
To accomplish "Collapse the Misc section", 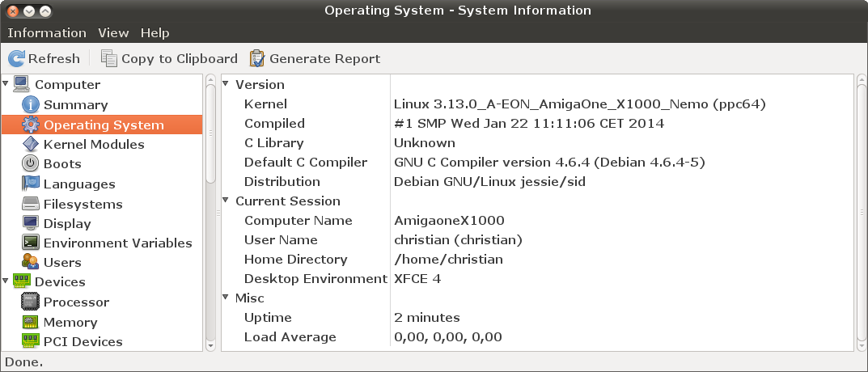I will pos(227,298).
